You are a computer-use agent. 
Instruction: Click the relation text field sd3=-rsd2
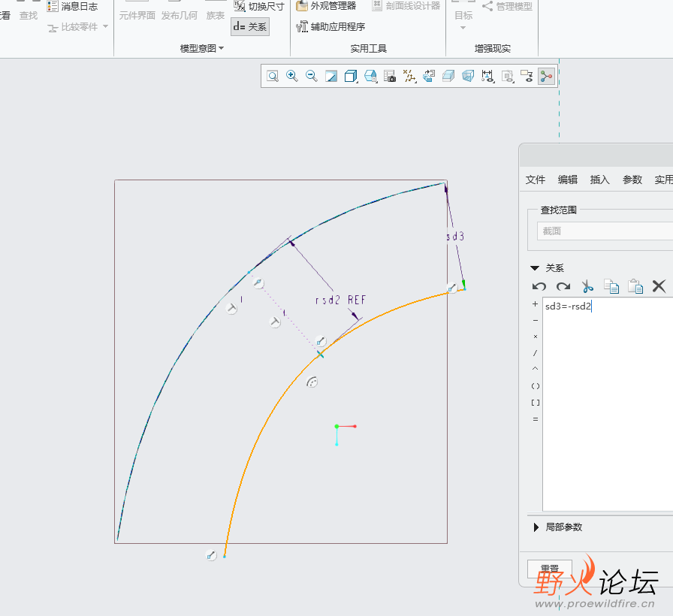coord(608,403)
